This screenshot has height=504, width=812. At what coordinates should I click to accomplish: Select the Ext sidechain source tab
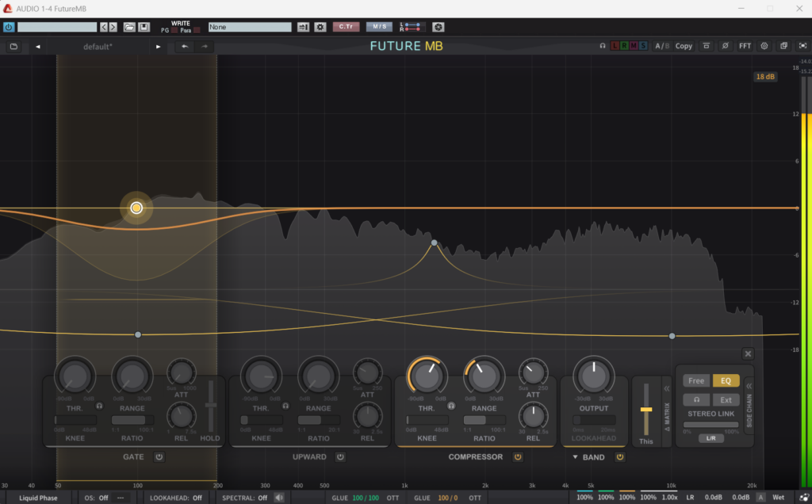point(725,400)
